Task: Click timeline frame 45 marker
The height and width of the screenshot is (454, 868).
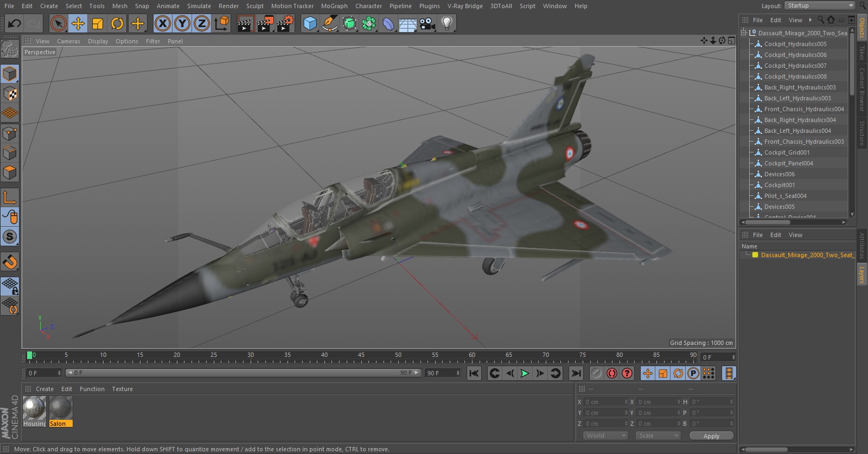Action: (x=361, y=355)
